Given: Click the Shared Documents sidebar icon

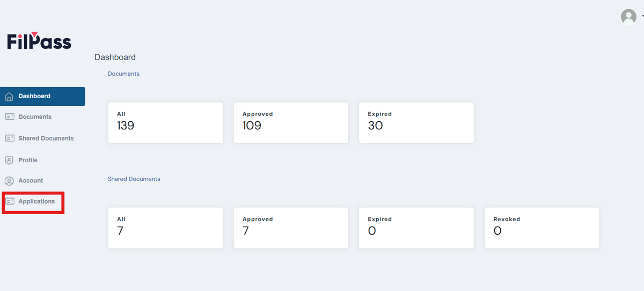Looking at the screenshot, I should click(x=9, y=138).
